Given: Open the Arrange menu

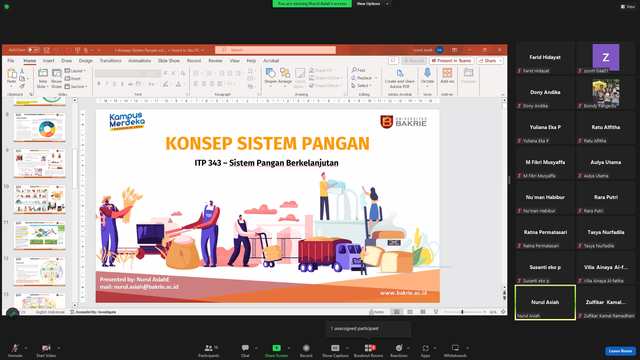Looking at the screenshot, I should [x=285, y=77].
